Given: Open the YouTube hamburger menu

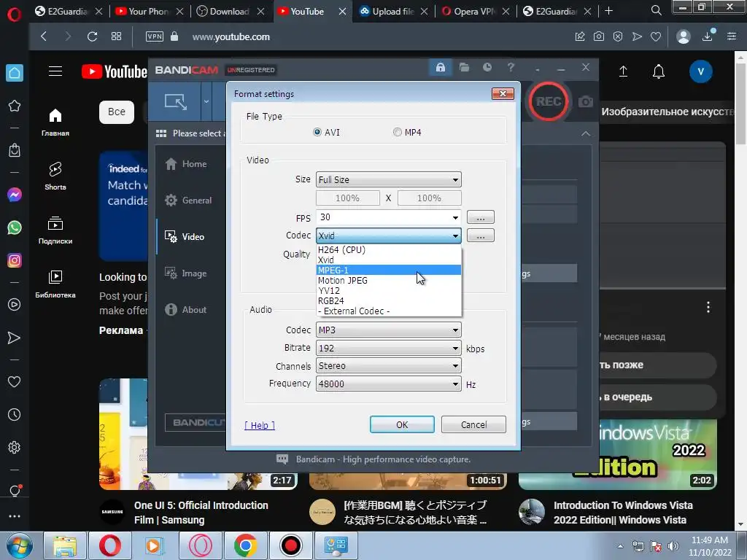Looking at the screenshot, I should 55,71.
